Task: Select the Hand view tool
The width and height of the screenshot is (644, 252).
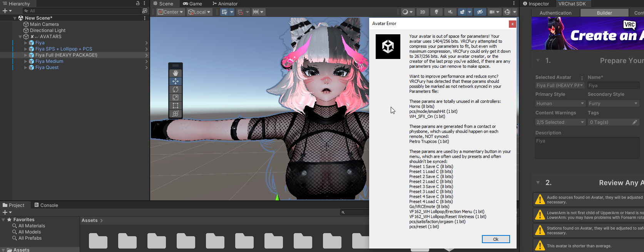Action: click(176, 73)
